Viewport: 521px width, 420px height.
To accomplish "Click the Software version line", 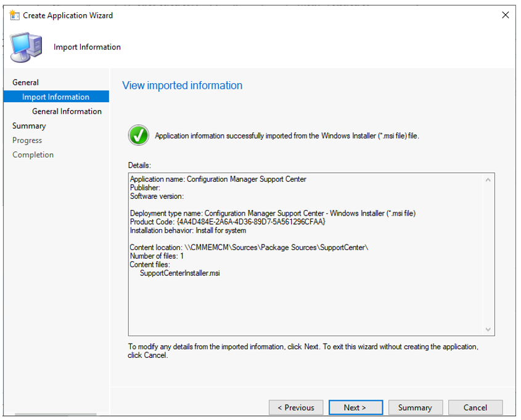I will [x=157, y=196].
